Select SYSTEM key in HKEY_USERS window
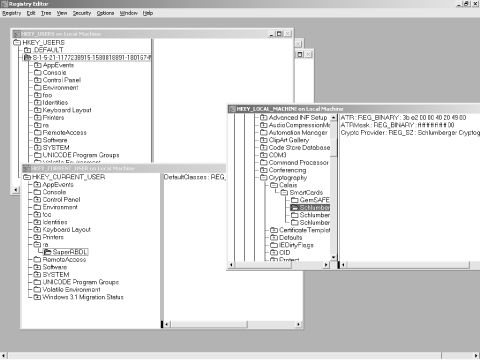This screenshot has width=481, height=360. (x=56, y=147)
